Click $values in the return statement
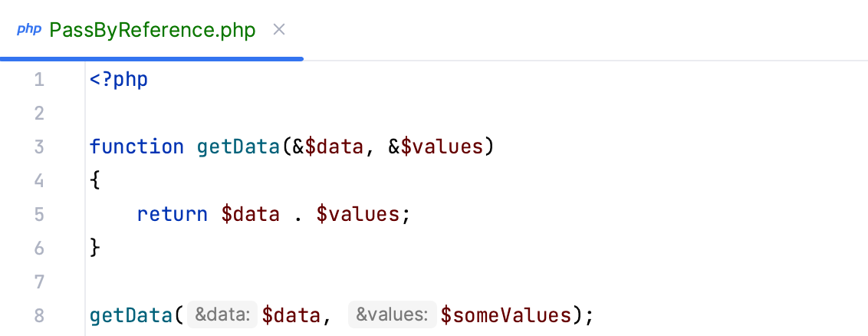868x336 pixels. point(357,213)
